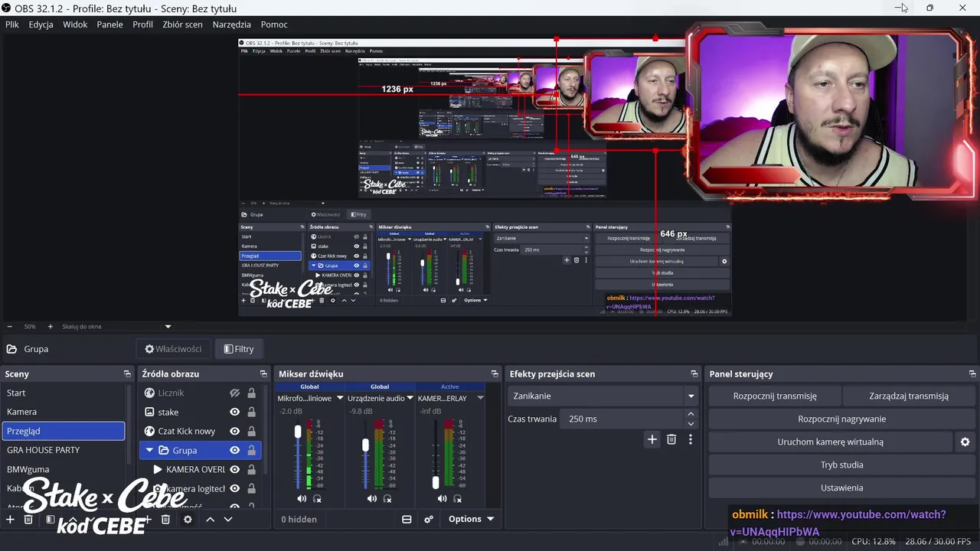Hide the Grupa source group
980x551 pixels.
pyautogui.click(x=235, y=451)
